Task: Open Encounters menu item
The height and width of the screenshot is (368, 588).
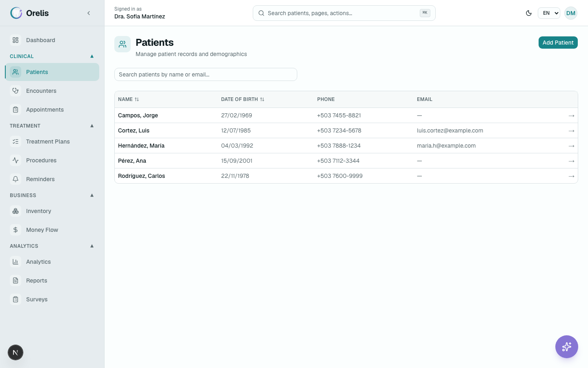Action: click(x=52, y=91)
